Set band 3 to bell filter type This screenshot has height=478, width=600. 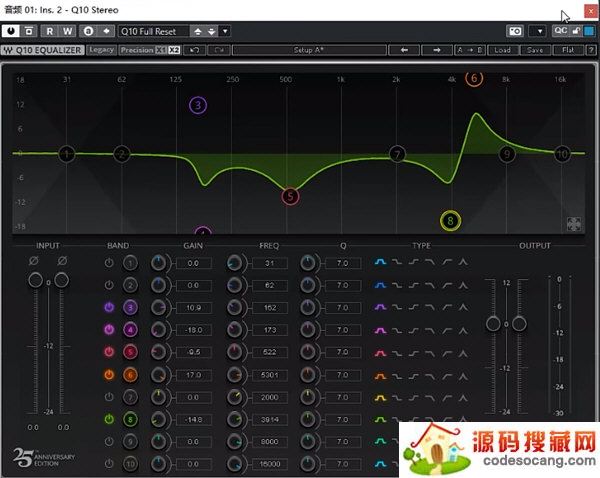pos(380,307)
